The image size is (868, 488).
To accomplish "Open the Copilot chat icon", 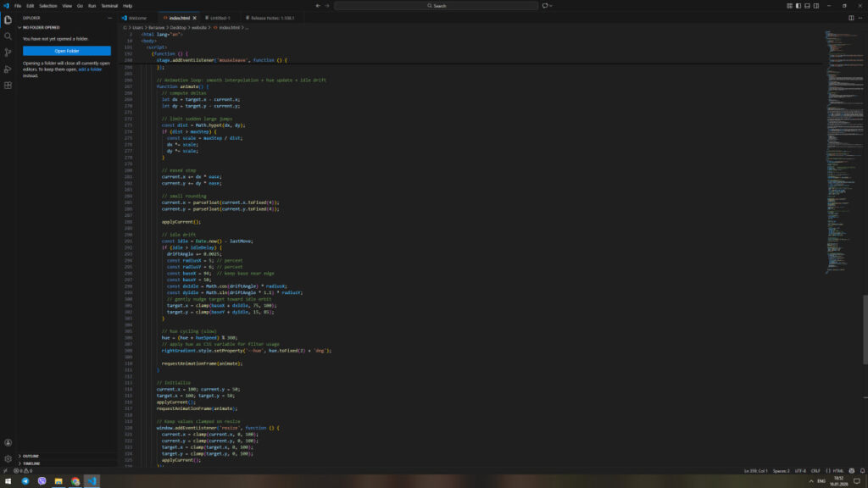I will 545,6.
